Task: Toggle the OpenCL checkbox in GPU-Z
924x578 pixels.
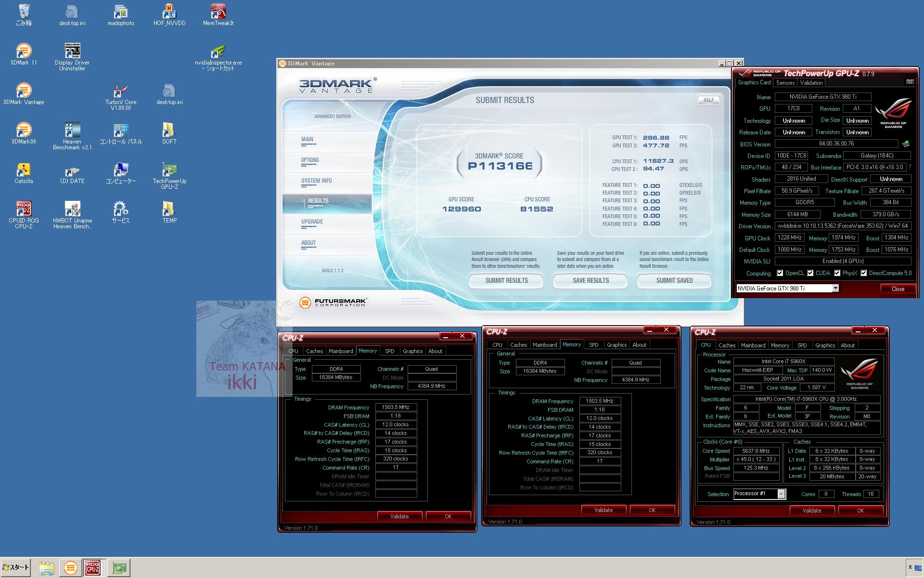Action: [780, 273]
